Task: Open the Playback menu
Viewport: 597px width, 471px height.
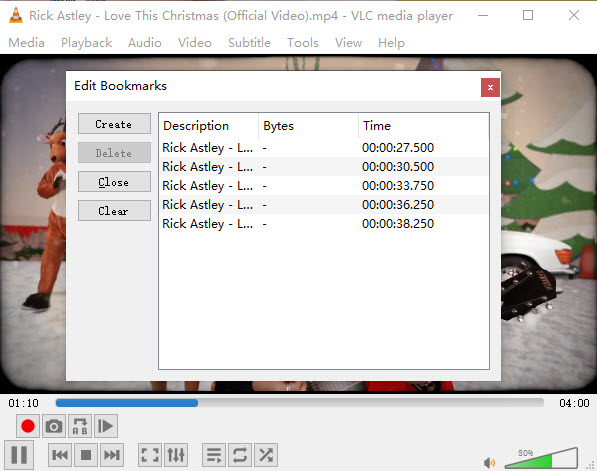Action: pyautogui.click(x=86, y=43)
